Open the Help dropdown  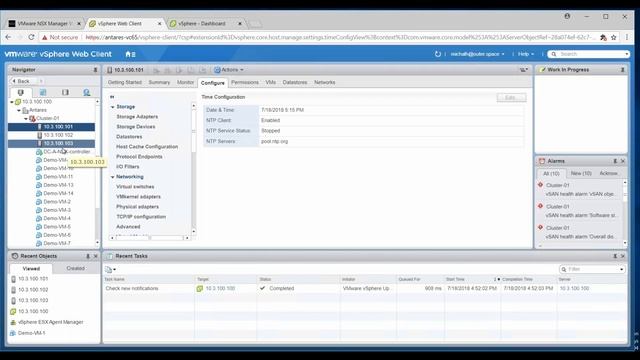(x=526, y=54)
